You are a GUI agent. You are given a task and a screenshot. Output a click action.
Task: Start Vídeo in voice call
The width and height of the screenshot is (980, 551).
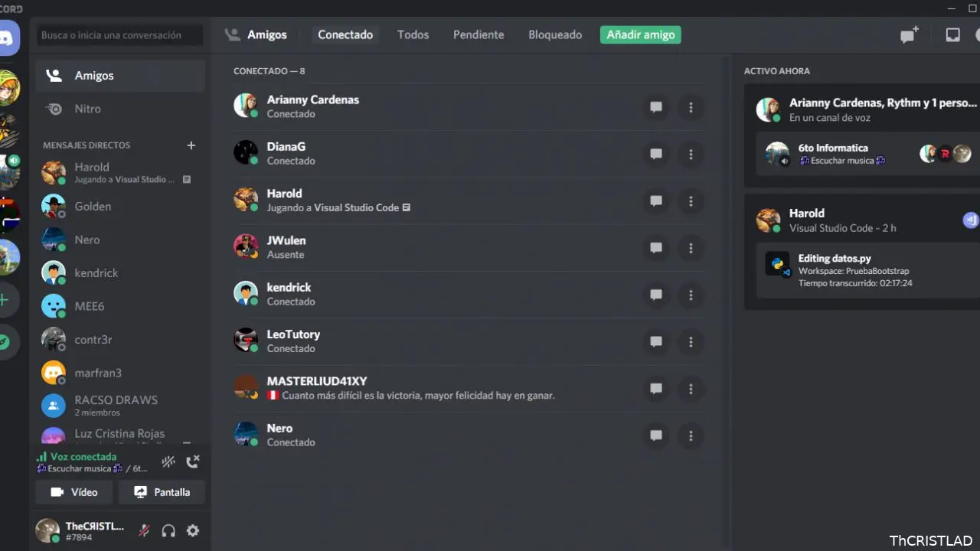[x=74, y=492]
